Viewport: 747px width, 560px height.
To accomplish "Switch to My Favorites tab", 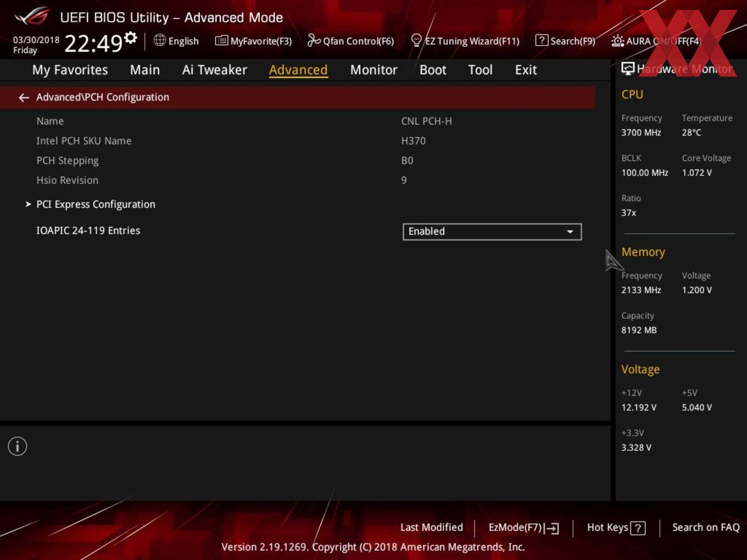I will point(70,70).
